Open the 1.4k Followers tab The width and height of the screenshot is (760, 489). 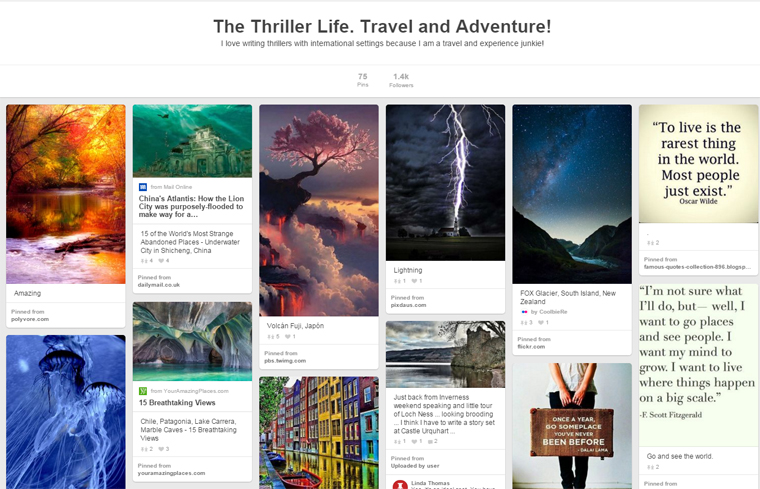pos(401,80)
